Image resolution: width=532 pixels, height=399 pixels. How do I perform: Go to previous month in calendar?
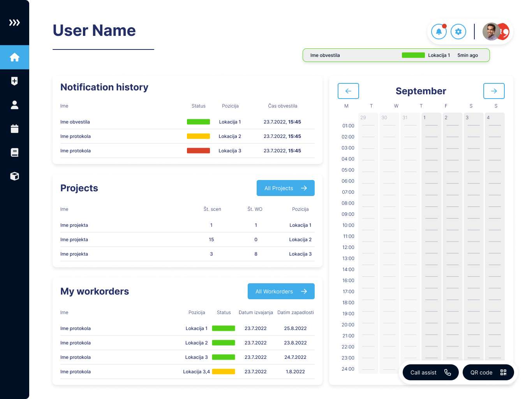point(348,91)
